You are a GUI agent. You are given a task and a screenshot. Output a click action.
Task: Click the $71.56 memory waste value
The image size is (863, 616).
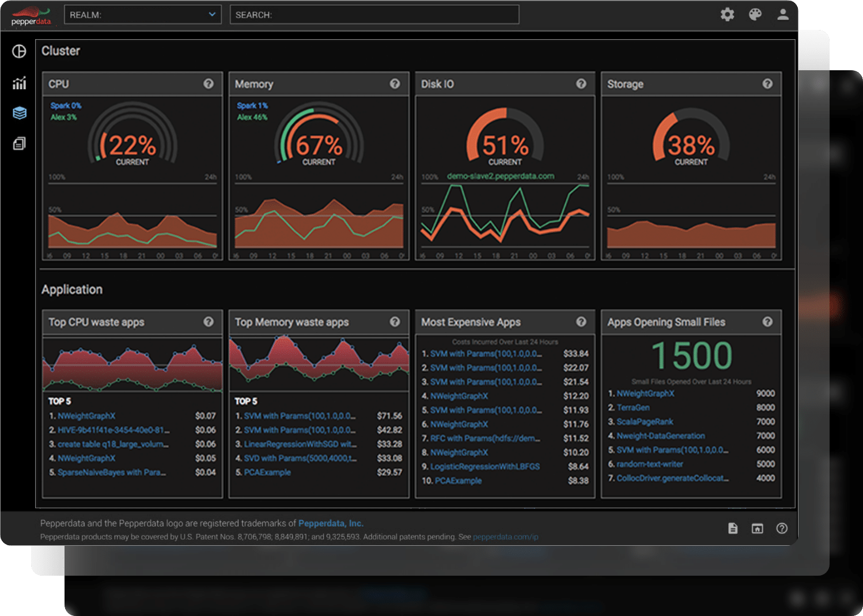[x=389, y=416]
